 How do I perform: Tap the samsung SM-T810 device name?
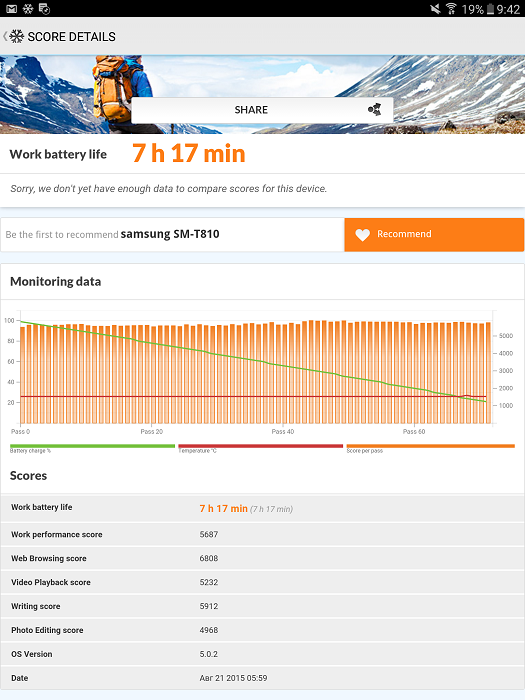point(170,234)
